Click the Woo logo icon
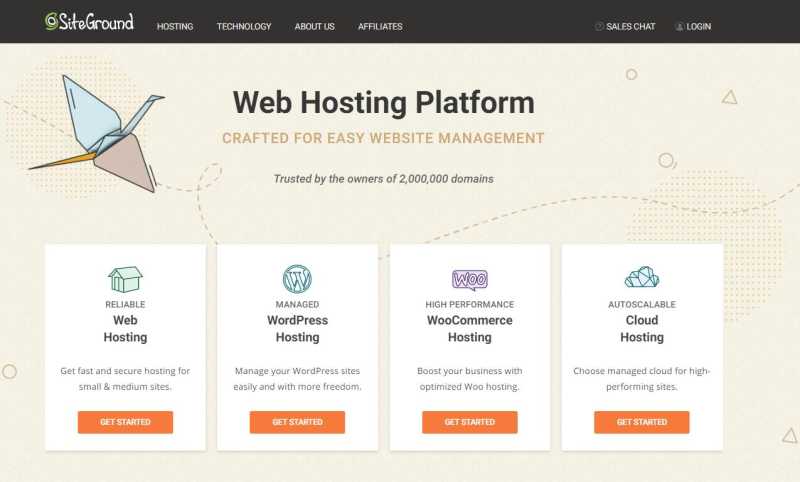Image resolution: width=800 pixels, height=482 pixels. coord(470,280)
